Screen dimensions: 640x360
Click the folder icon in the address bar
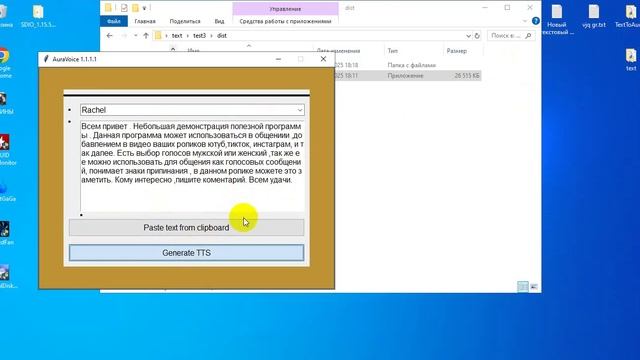(x=158, y=36)
